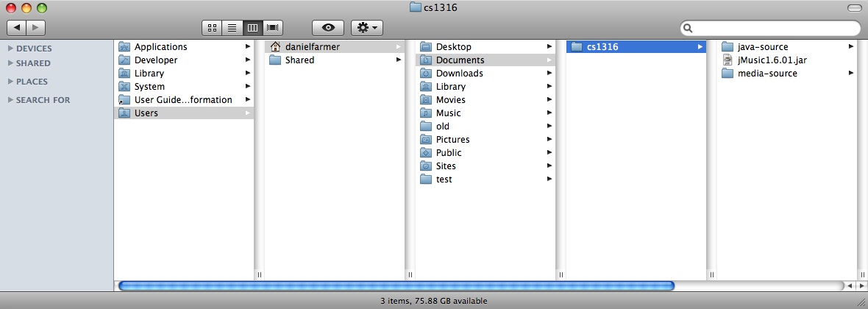Image resolution: width=868 pixels, height=309 pixels.
Task: Click the horizontal scrollbar thumb
Action: coord(396,285)
